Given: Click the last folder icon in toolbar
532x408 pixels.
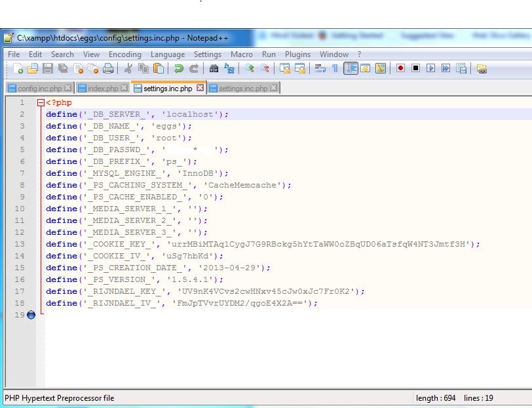Looking at the screenshot, I should pyautogui.click(x=482, y=69).
